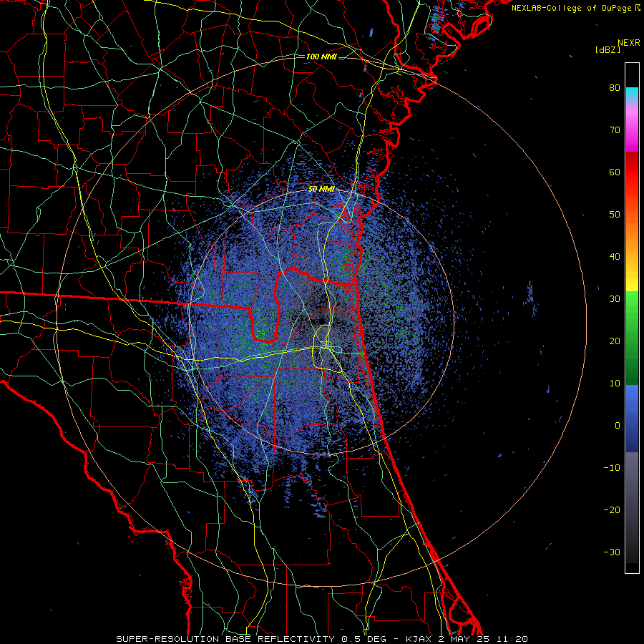Click the KJAX 2 MAY 25 11:20 timestamp
644x644 pixels.
coord(467,639)
